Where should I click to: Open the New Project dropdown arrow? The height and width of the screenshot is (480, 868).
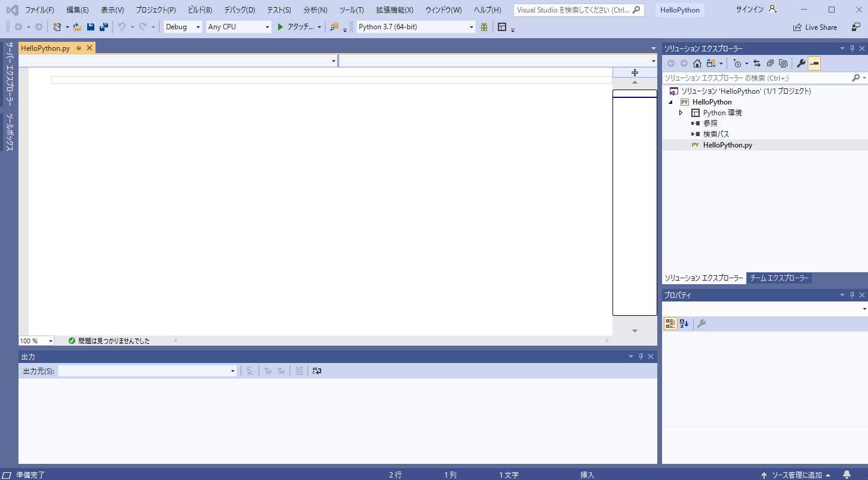pos(67,27)
